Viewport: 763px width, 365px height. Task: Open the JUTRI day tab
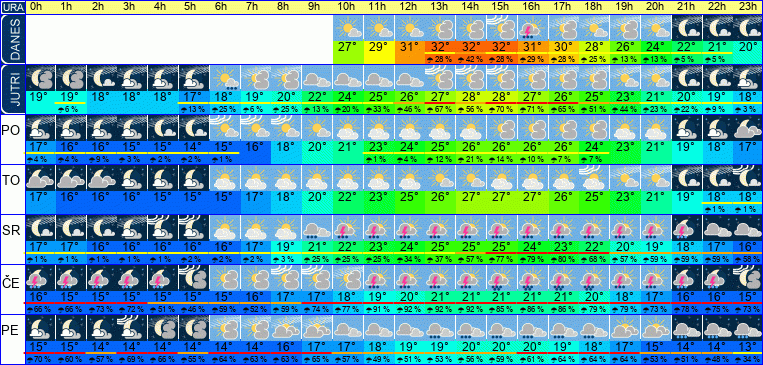pos(12,90)
